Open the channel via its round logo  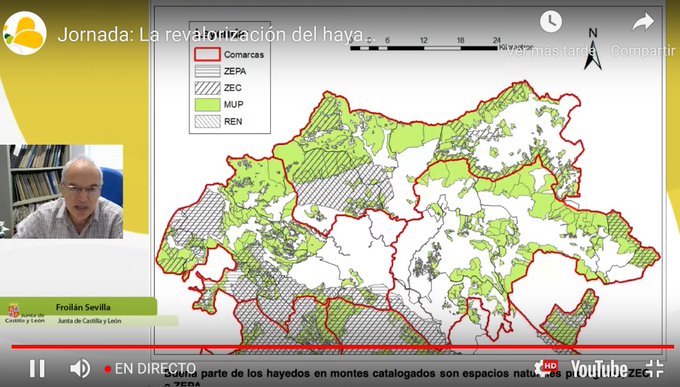pos(25,33)
